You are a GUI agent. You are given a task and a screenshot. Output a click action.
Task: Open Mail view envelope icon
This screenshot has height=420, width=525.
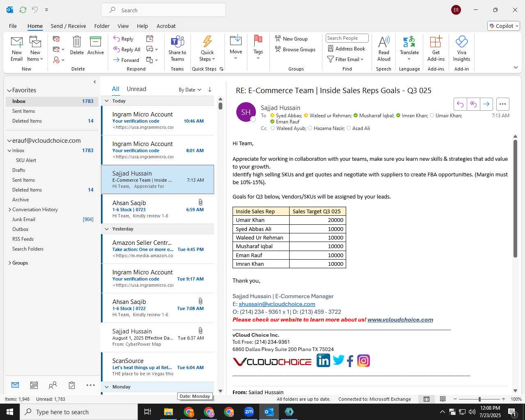(x=15, y=385)
